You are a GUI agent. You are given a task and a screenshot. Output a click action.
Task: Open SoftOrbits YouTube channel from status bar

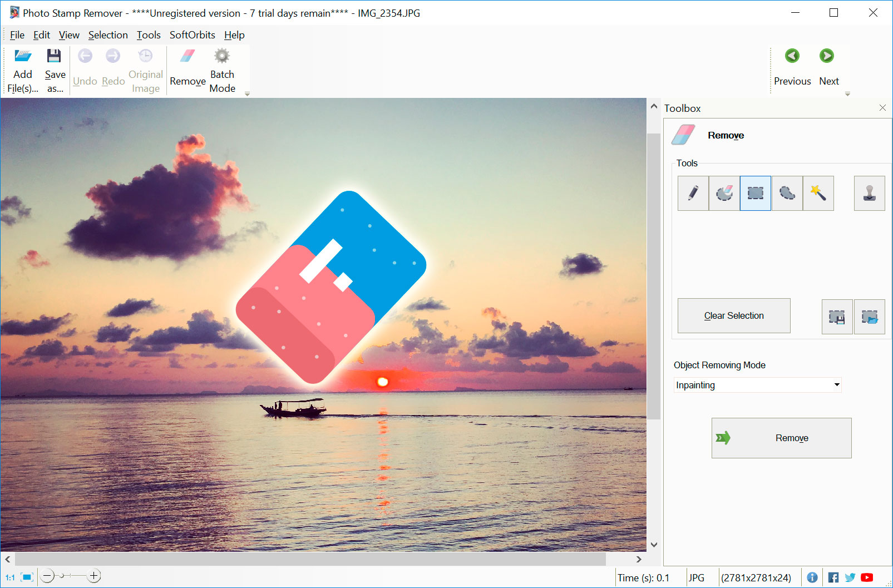(x=866, y=577)
